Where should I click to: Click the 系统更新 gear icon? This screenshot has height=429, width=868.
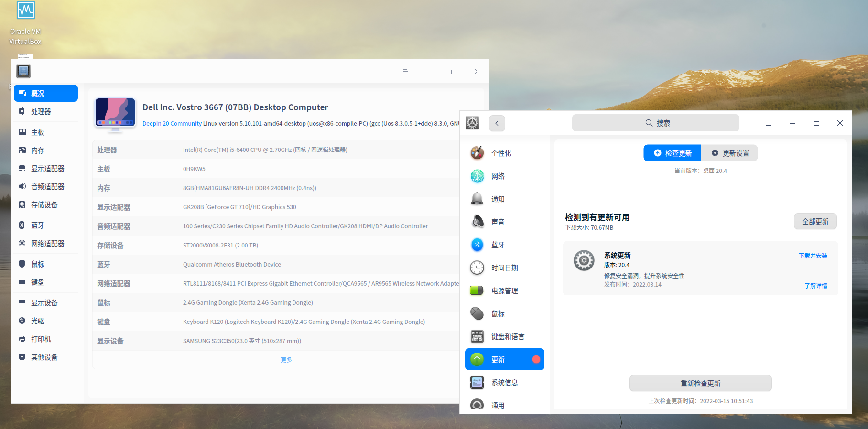coord(584,260)
